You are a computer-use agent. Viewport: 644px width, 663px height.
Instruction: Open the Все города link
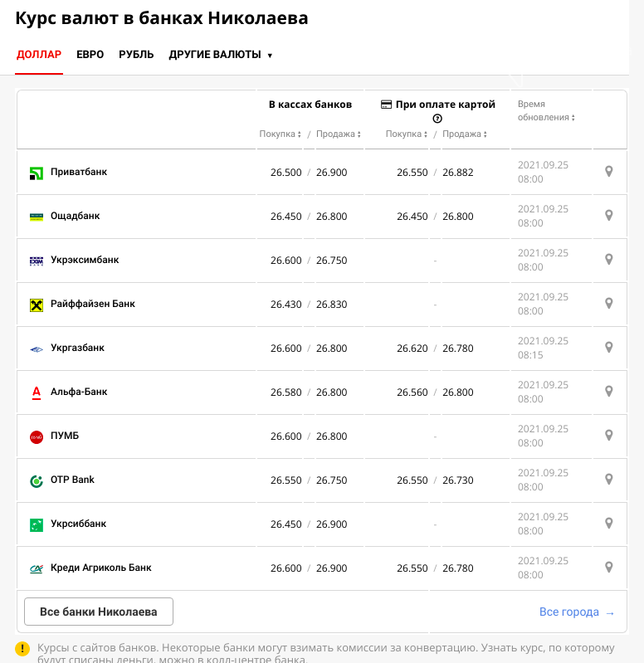tap(577, 612)
